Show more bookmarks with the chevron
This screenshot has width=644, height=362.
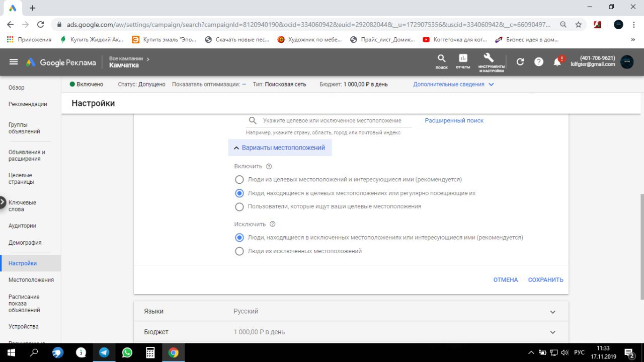632,39
